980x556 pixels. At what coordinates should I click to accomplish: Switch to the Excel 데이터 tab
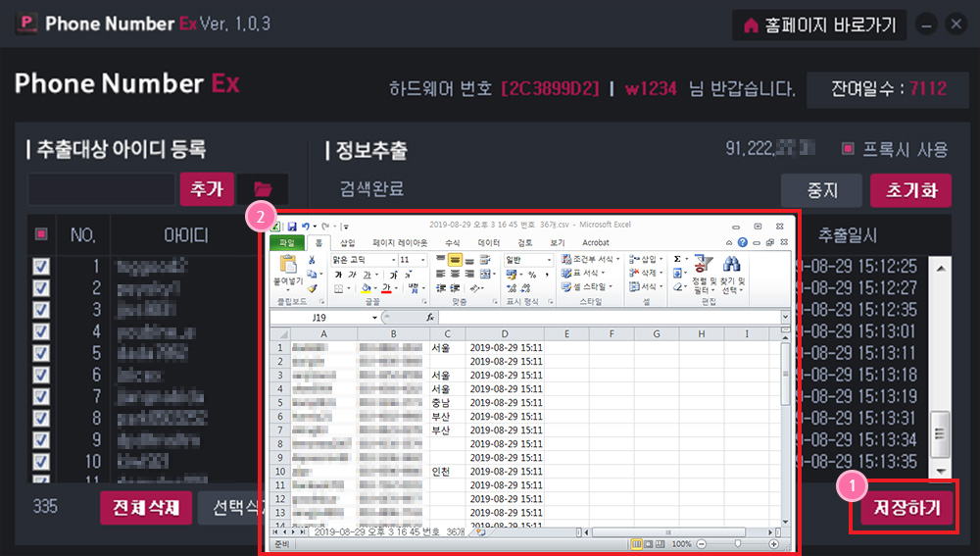(x=489, y=242)
